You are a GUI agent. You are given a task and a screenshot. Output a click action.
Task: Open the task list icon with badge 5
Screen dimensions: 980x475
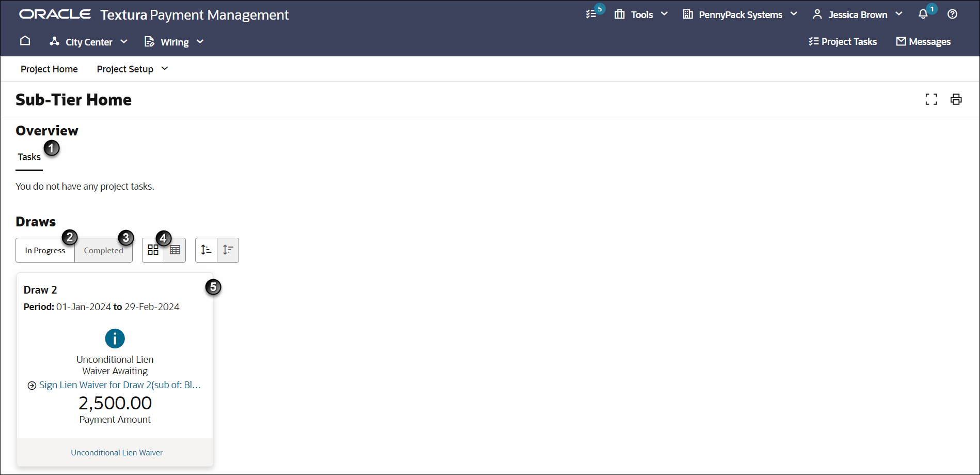pyautogui.click(x=592, y=14)
